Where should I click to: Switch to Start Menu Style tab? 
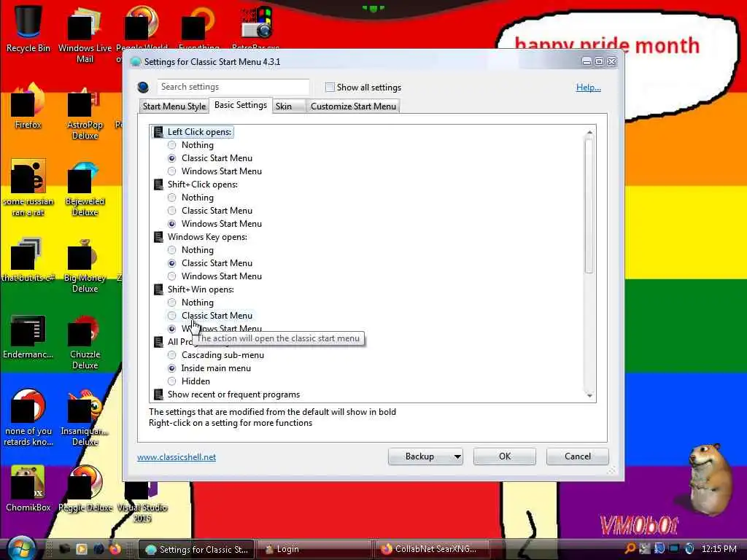point(174,106)
